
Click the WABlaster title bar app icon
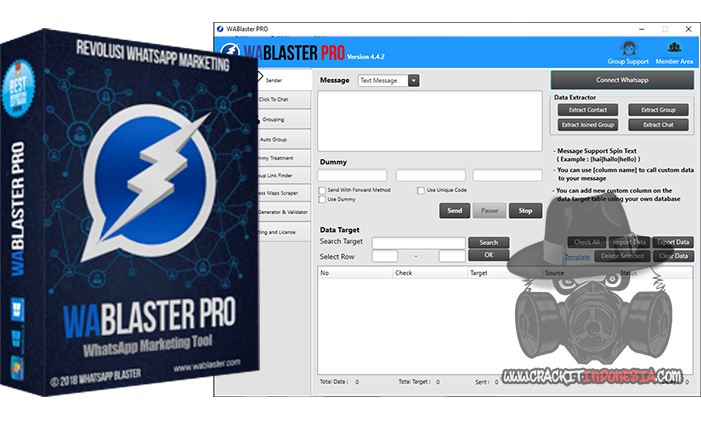(x=221, y=30)
